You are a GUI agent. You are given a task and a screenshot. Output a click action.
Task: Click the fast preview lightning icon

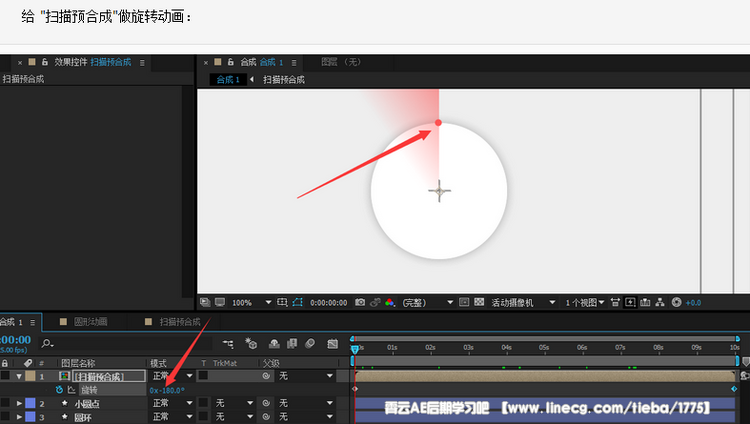pos(630,302)
